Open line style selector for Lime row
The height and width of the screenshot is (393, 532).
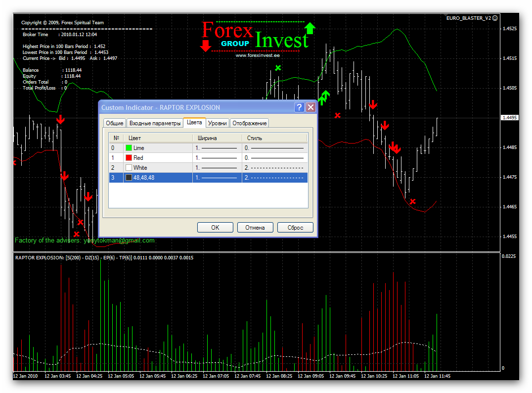[x=274, y=148]
